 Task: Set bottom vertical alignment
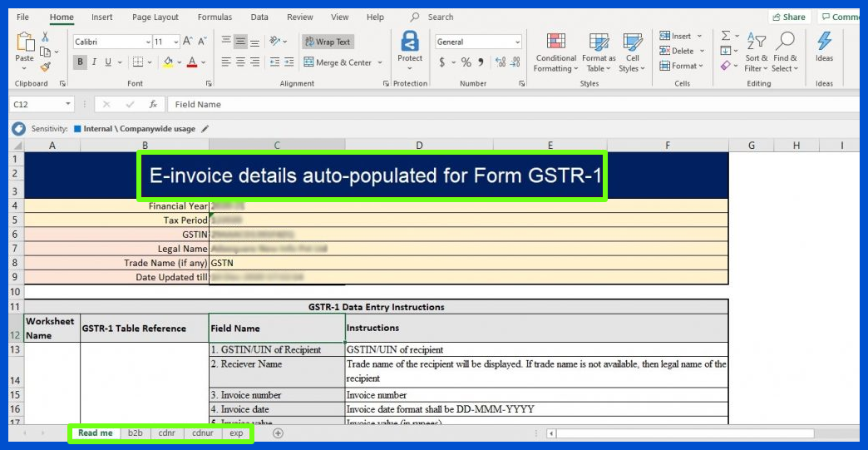(254, 41)
